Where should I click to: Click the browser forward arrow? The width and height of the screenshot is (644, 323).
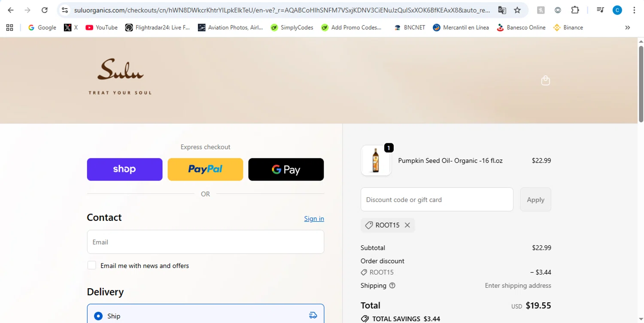(27, 10)
